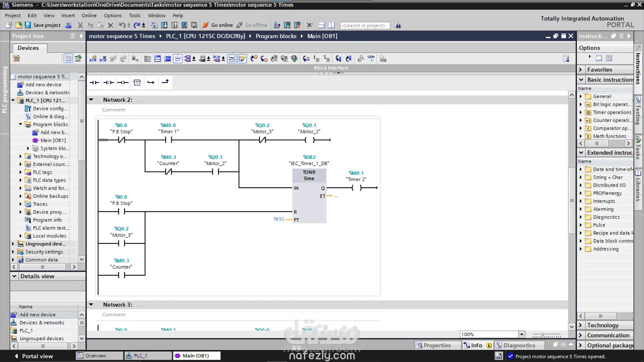This screenshot has width=644, height=362.
Task: Click the Undo arrow icon
Action: click(122, 25)
